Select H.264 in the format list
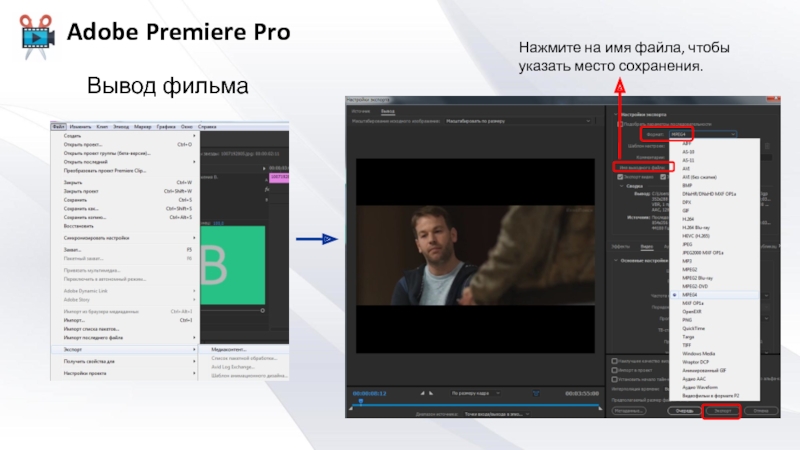Viewport: 800px width, 450px height. click(714, 219)
